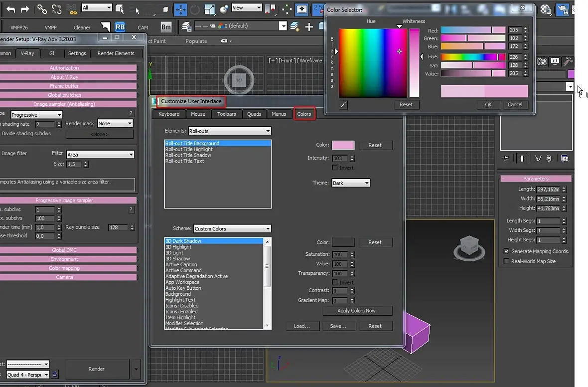Open the Utilities hammer tab icon
The image size is (588, 387).
click(x=567, y=61)
